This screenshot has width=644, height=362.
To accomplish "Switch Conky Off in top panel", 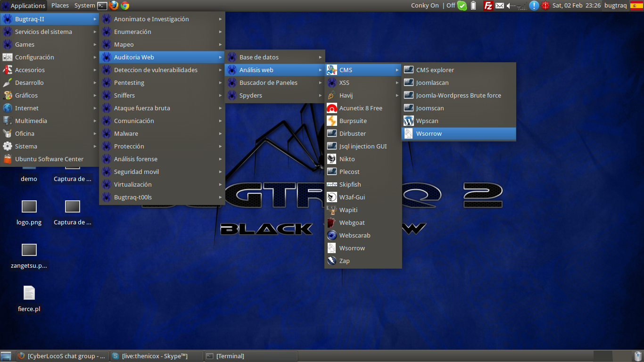I will tap(451, 6).
